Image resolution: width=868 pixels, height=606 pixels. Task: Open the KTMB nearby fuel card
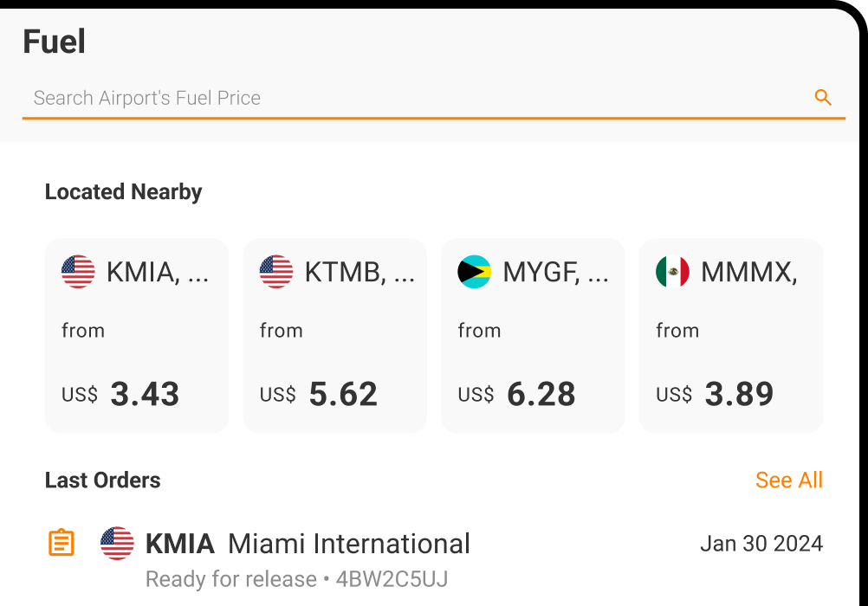pyautogui.click(x=335, y=336)
